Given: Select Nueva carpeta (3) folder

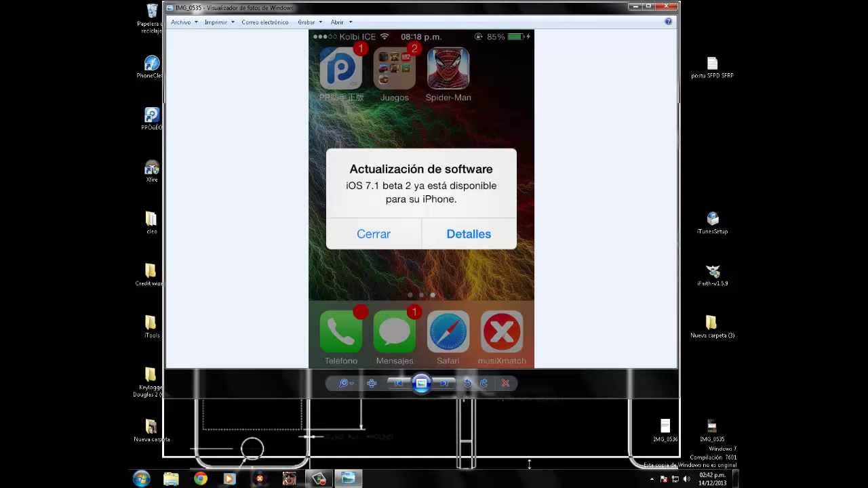Looking at the screenshot, I should [712, 327].
